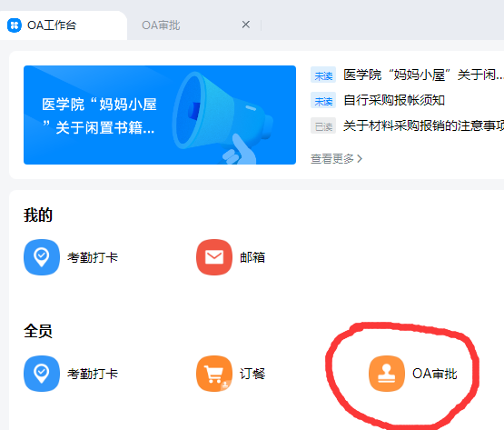Screen dimensions: 504x430
Task: Click the 已读 badge beside 关于材料采购报销
Action: [x=323, y=125]
